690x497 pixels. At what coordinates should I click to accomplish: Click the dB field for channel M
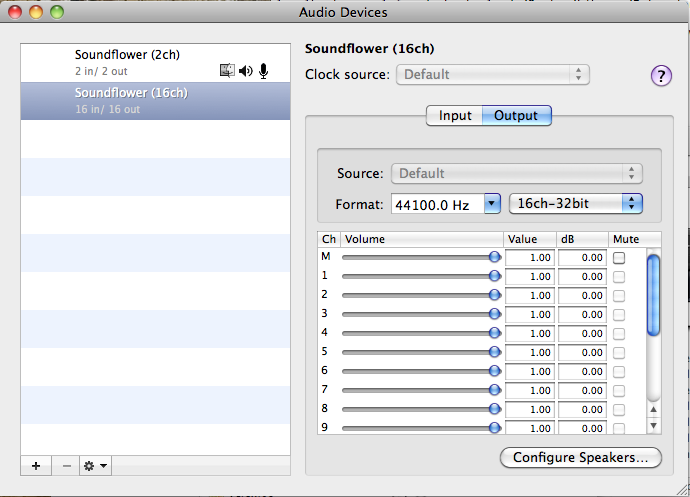click(x=582, y=258)
